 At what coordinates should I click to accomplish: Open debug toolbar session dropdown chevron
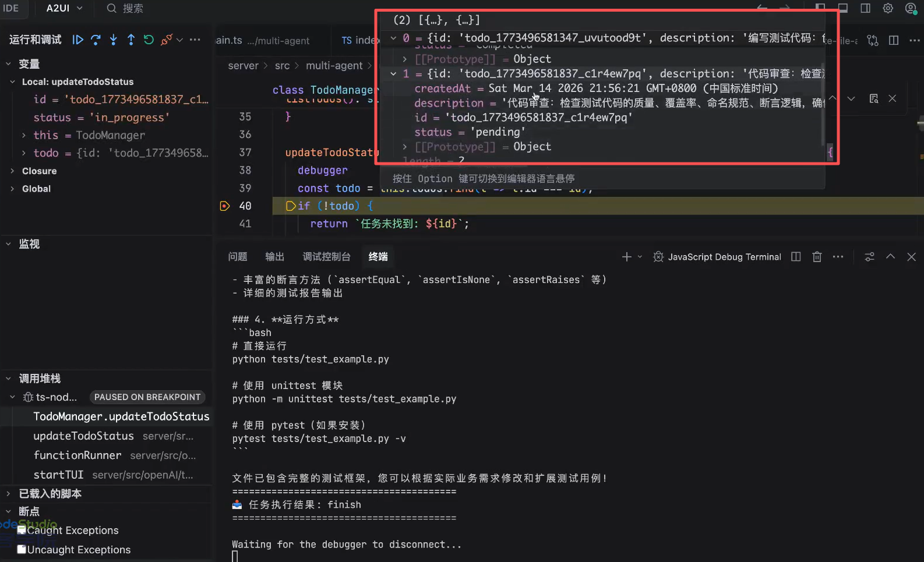(x=179, y=40)
